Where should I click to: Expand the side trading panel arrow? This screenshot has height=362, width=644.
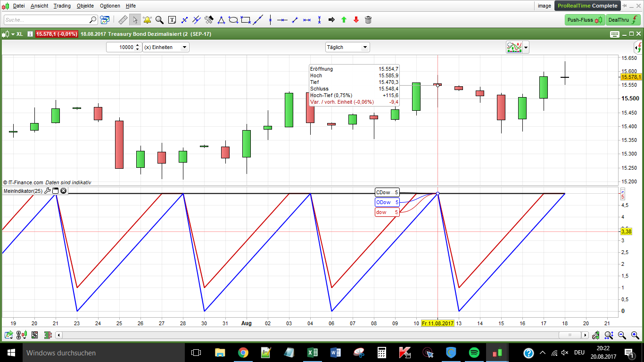[638, 47]
